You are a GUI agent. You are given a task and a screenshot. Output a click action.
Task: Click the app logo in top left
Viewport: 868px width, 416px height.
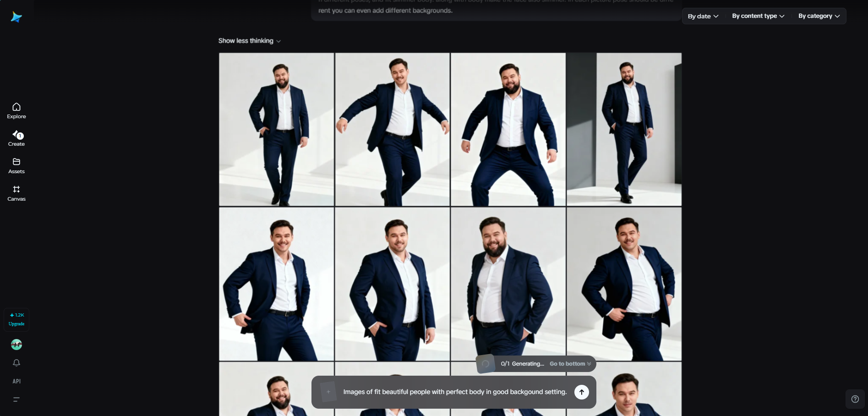pyautogui.click(x=16, y=17)
